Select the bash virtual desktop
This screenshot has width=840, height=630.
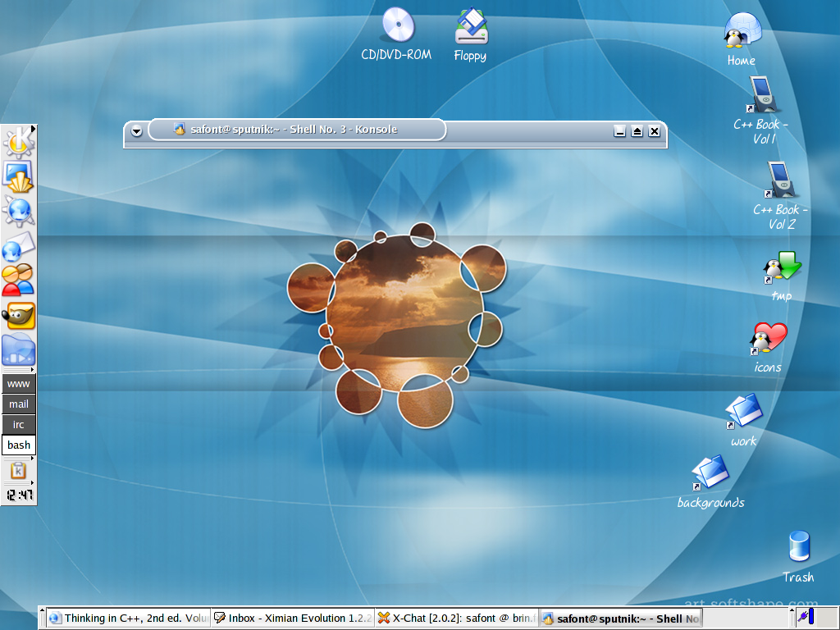point(19,445)
